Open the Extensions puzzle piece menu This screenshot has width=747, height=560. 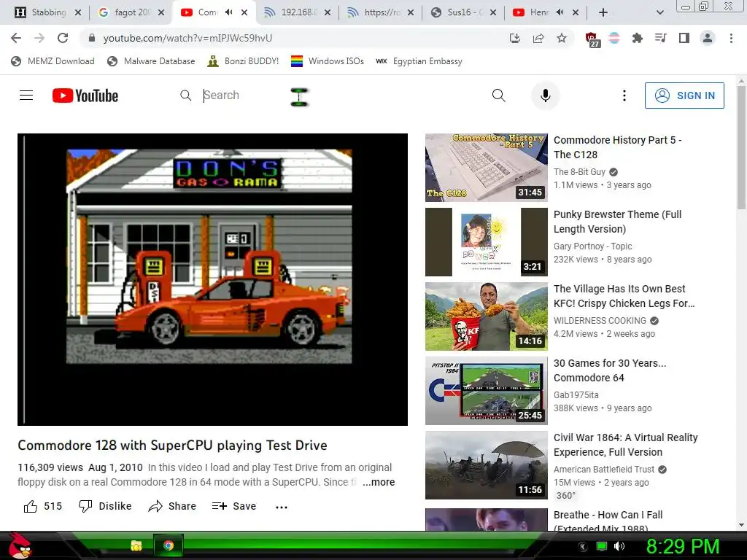click(x=638, y=38)
